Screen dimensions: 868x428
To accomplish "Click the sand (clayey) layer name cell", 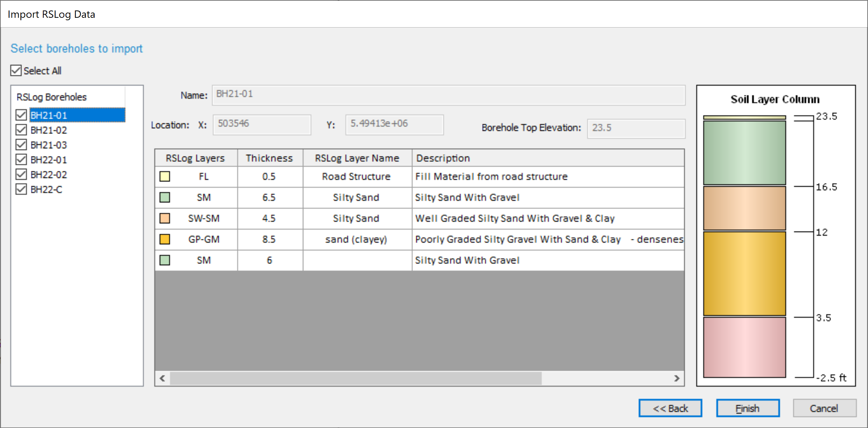I will click(x=357, y=239).
